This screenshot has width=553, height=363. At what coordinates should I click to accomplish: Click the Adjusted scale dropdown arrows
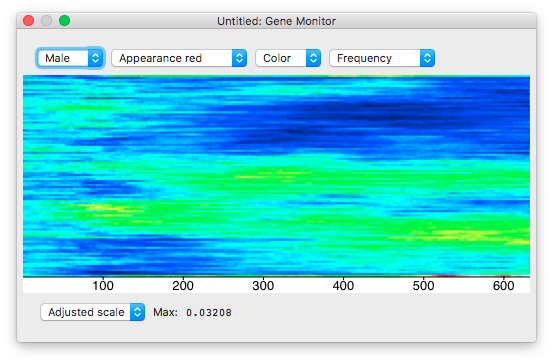(x=137, y=312)
